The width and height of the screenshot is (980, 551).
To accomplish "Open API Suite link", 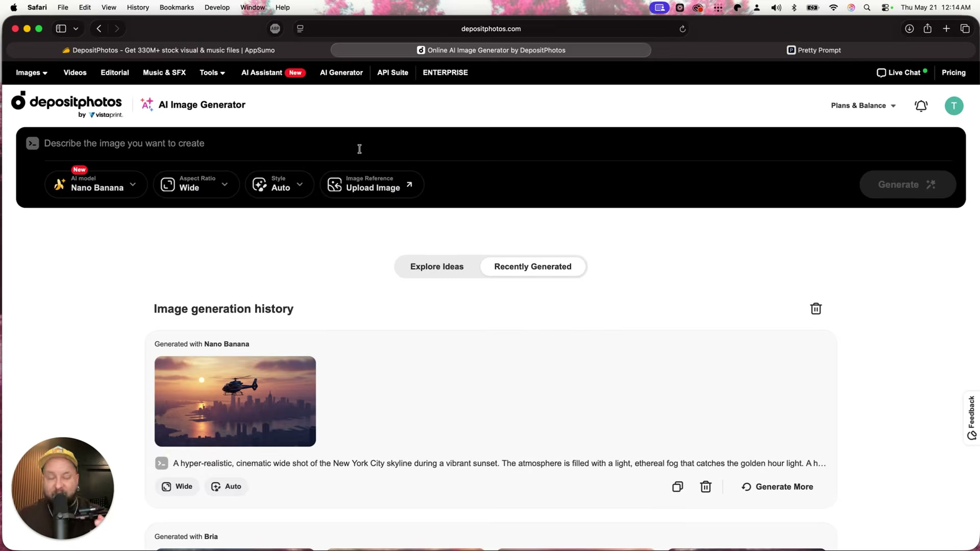I will pyautogui.click(x=393, y=72).
